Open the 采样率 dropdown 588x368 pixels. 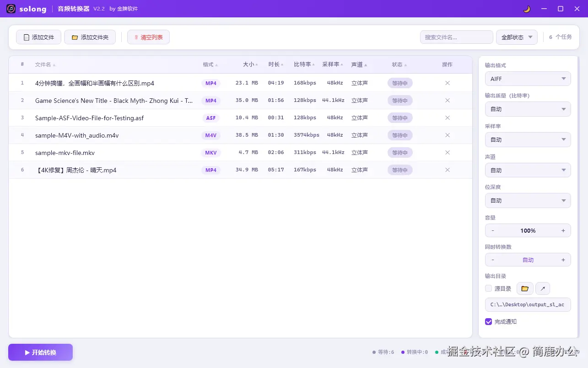(x=528, y=139)
